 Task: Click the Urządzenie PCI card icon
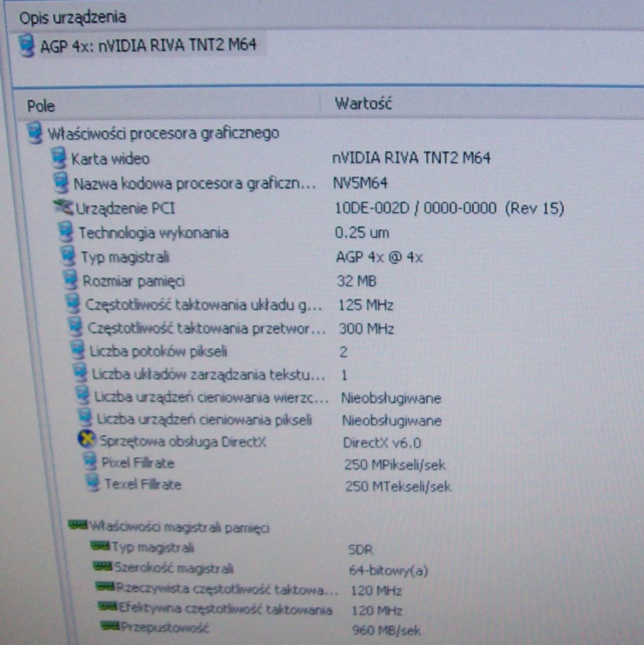pyautogui.click(x=63, y=207)
